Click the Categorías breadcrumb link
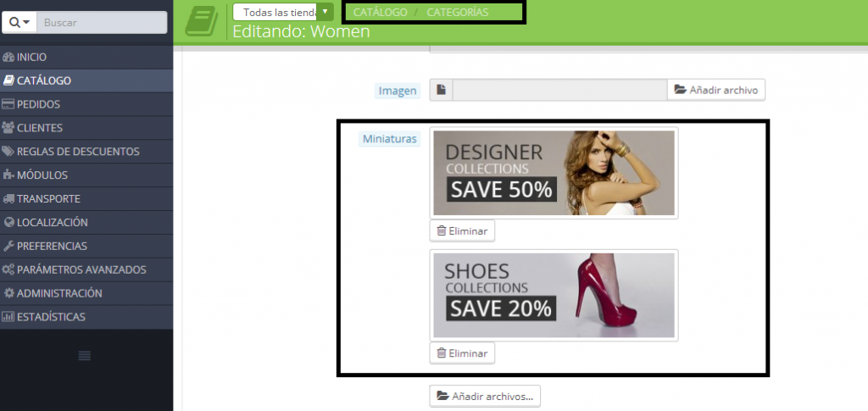 (457, 13)
